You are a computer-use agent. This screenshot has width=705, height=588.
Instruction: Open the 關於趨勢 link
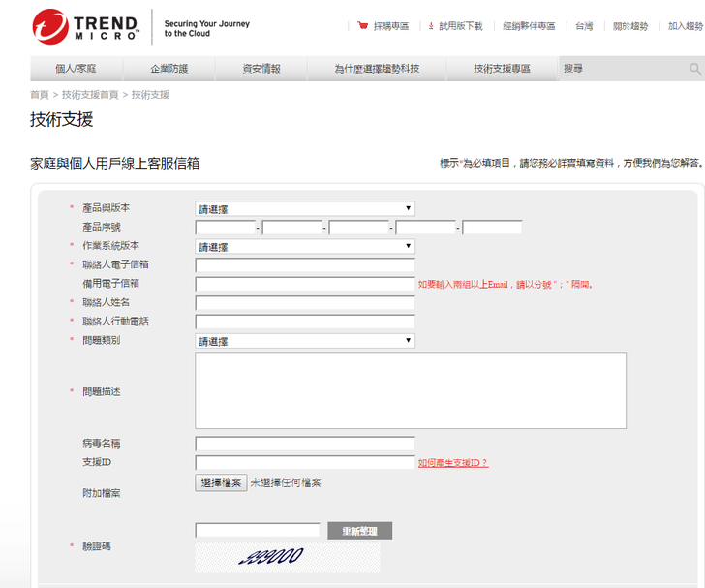coord(630,26)
